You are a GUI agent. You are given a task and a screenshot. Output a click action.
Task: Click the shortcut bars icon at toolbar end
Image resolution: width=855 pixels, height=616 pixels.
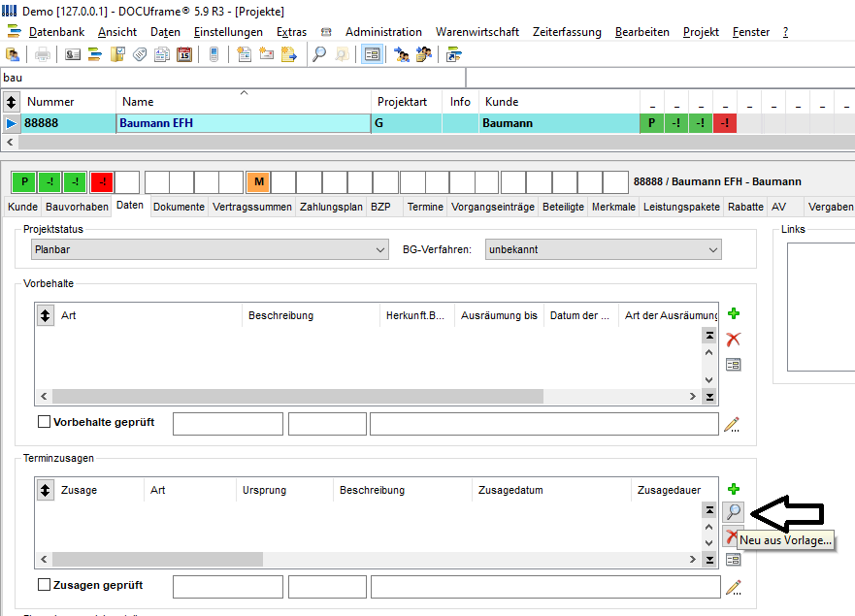(453, 54)
